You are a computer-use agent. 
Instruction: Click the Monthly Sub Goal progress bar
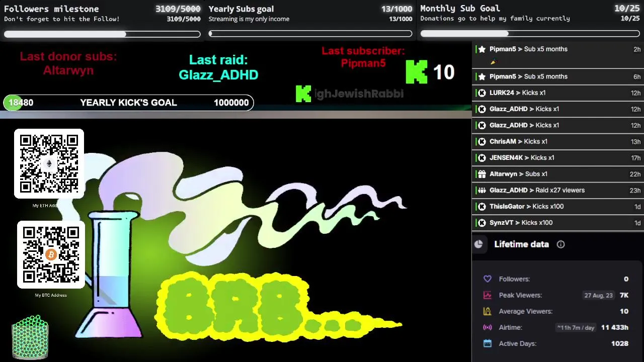tap(530, 34)
